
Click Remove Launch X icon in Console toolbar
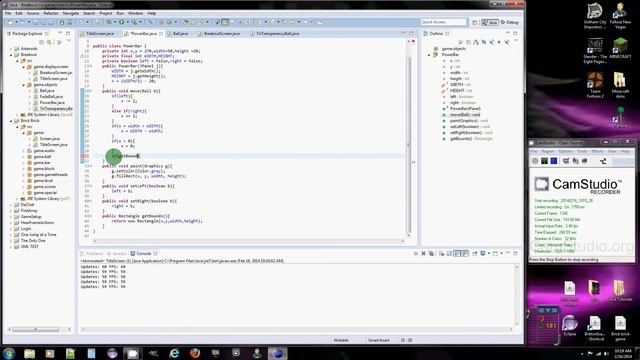(x=423, y=253)
